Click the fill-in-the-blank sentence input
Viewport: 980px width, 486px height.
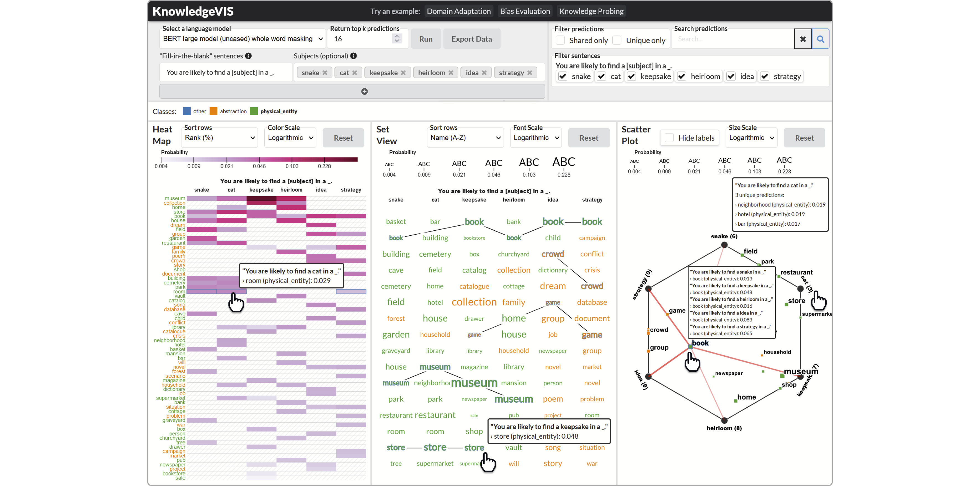coord(226,72)
